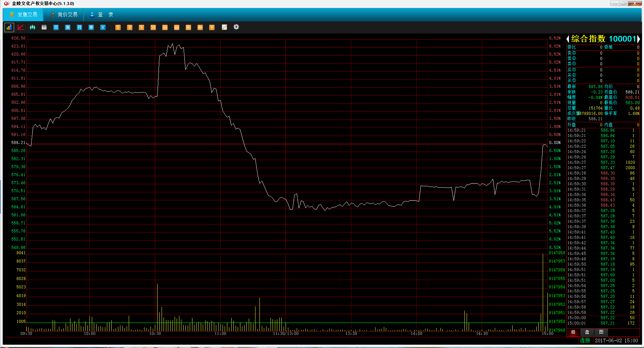This screenshot has width=644, height=348.
Task: Switch to daily (日) K-line period
Action: click(x=56, y=27)
